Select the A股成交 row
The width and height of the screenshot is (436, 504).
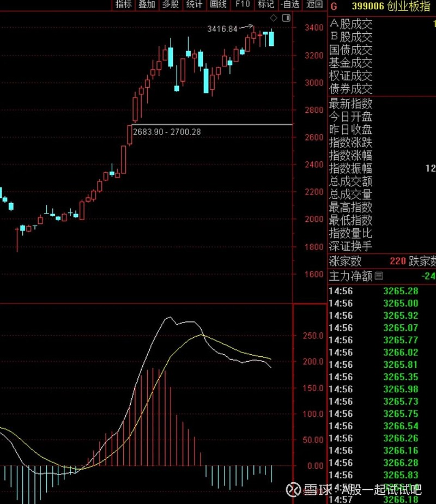[381, 24]
